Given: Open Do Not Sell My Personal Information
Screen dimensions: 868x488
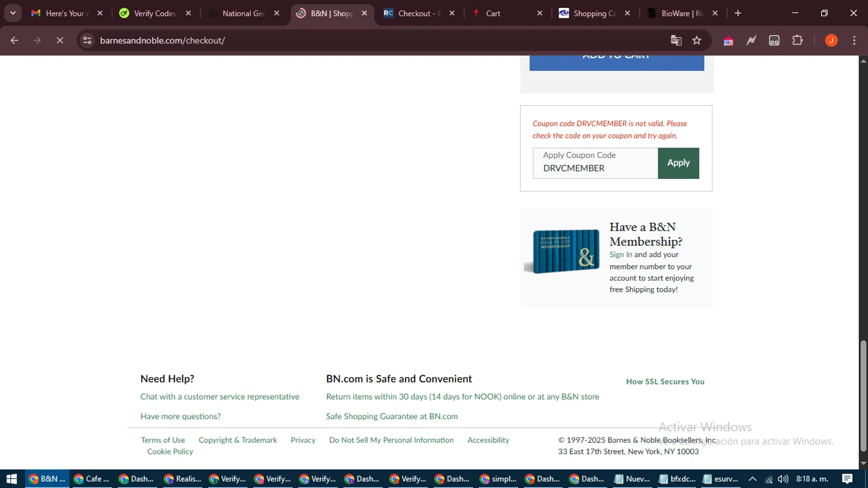Looking at the screenshot, I should click(x=391, y=440).
